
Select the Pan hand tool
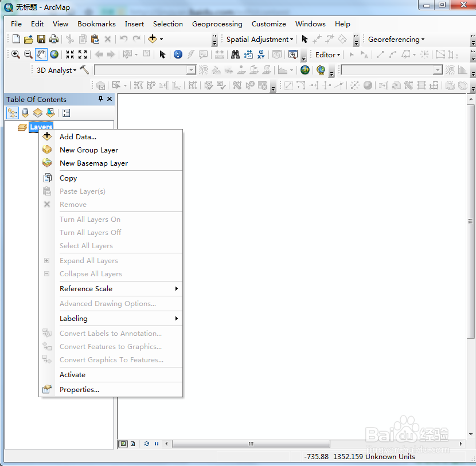41,54
